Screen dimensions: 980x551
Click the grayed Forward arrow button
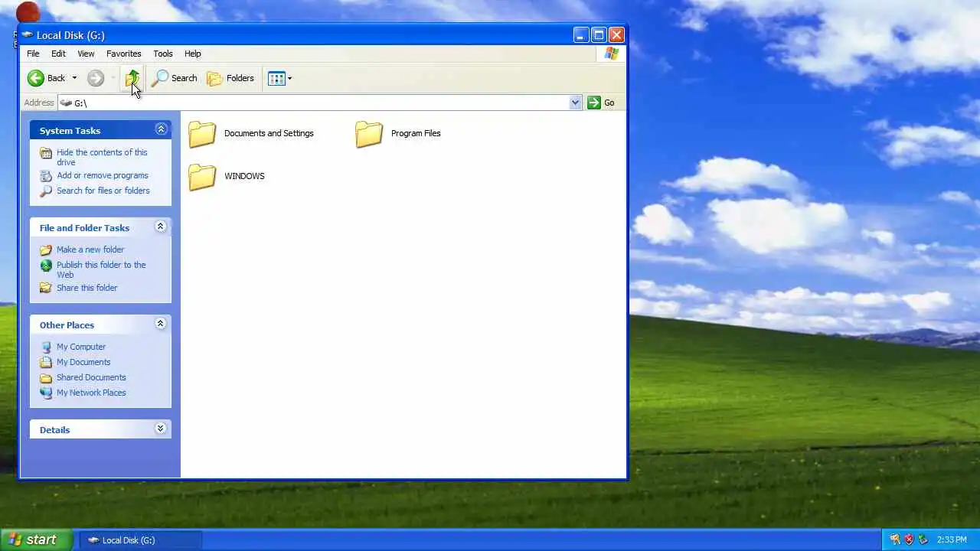click(x=96, y=78)
